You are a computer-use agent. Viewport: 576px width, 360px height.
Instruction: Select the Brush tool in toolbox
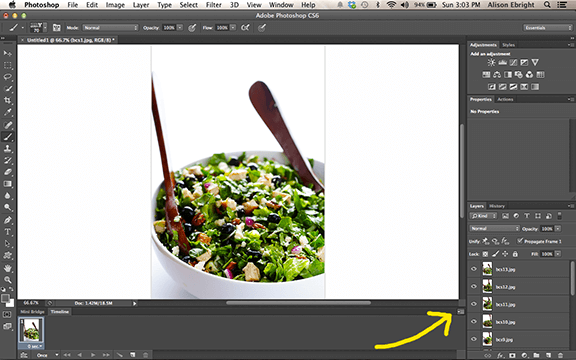click(x=7, y=137)
